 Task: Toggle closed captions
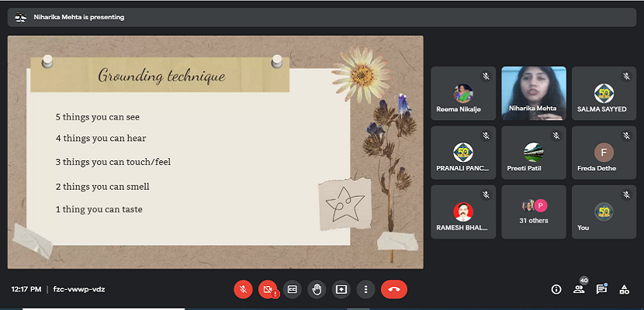click(x=292, y=290)
